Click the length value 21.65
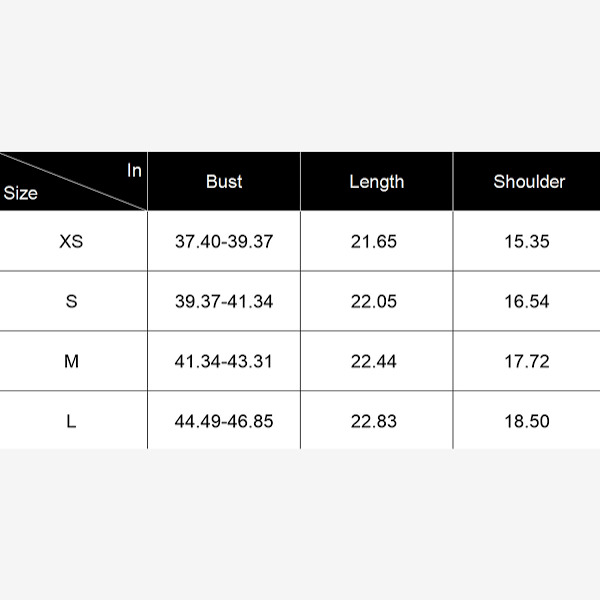The width and height of the screenshot is (600, 600). 374,241
